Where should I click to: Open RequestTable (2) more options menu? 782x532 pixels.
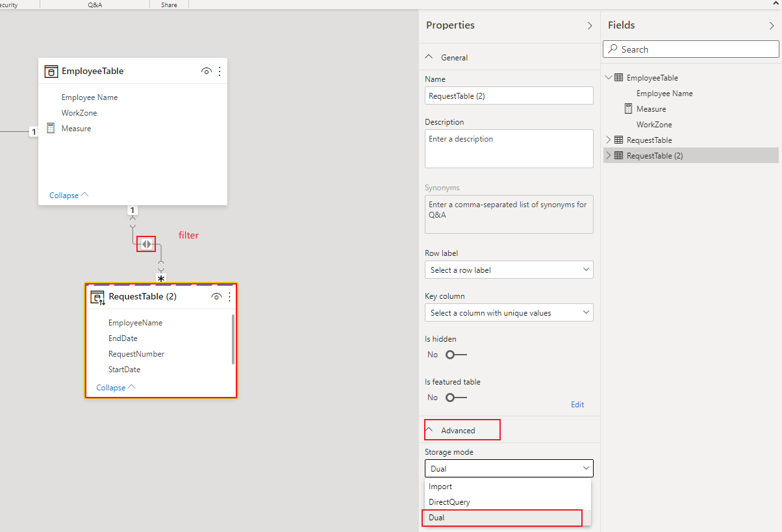(x=229, y=297)
